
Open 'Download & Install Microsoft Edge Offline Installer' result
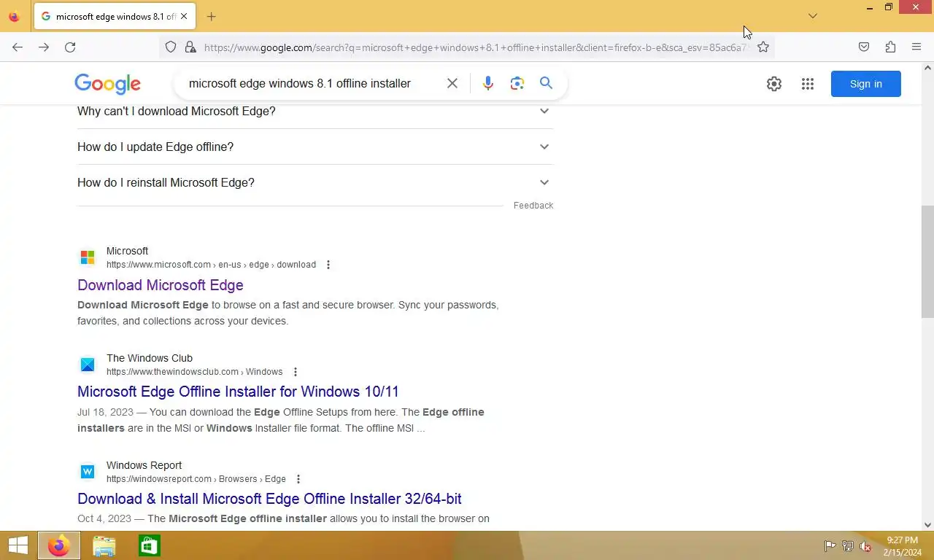269,499
